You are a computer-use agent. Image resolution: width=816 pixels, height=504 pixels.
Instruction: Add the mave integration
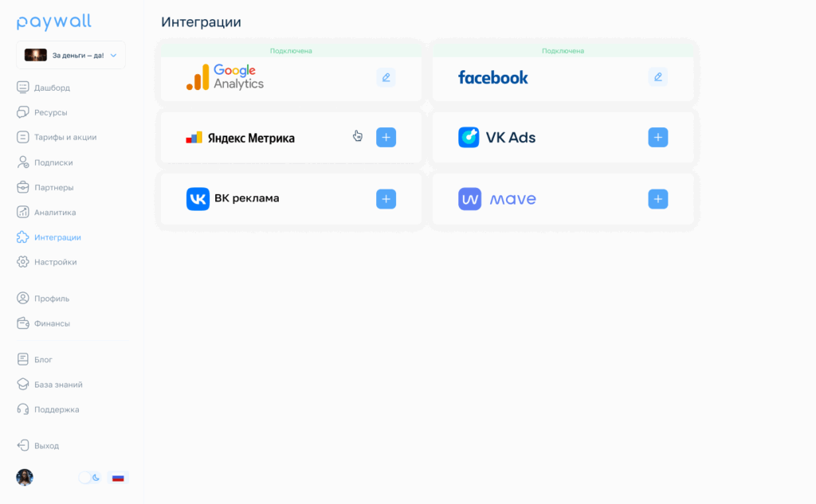[x=657, y=199]
